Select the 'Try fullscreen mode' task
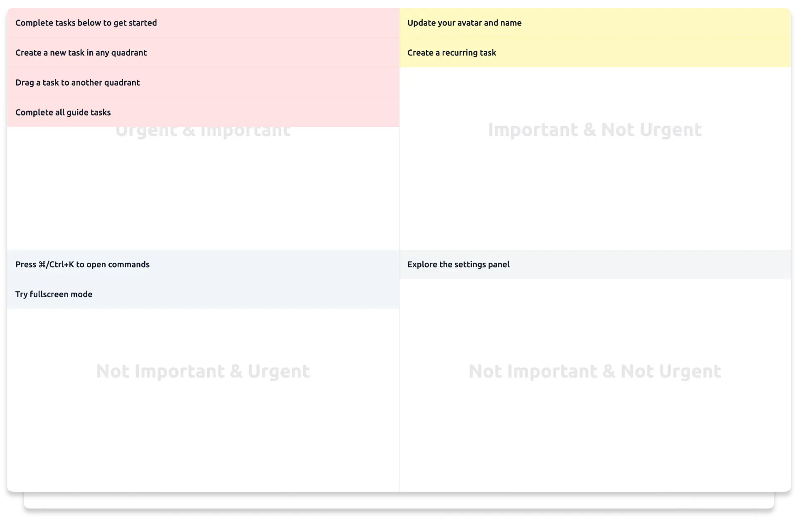The width and height of the screenshot is (798, 532). (54, 295)
